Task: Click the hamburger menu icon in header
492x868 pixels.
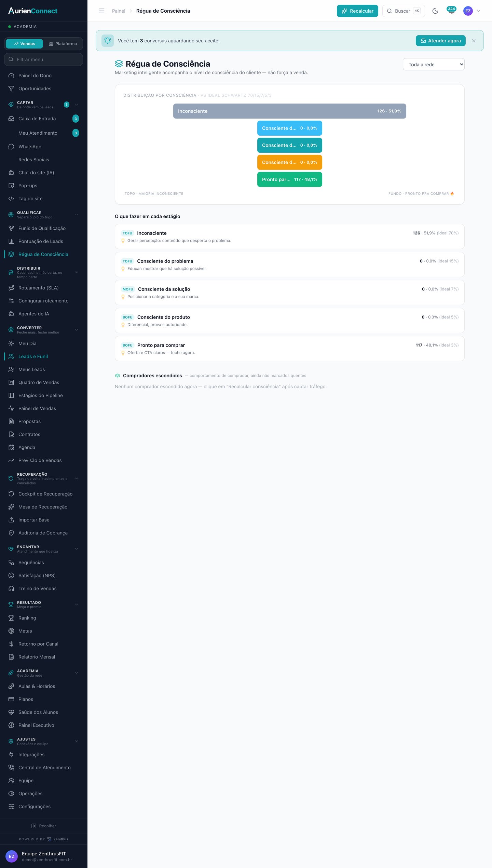Action: point(102,11)
